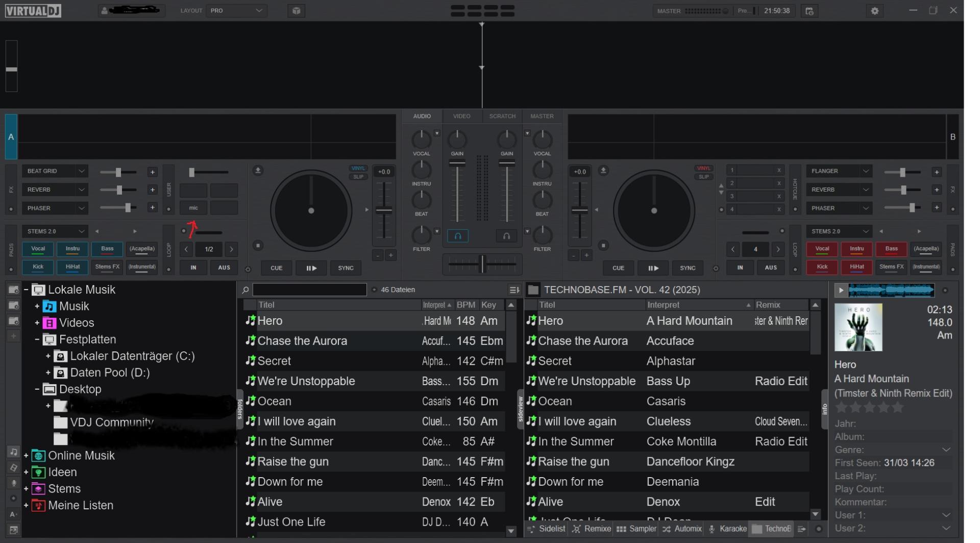Screen dimensions: 980x543
Task: Collapse the Festplatten tree node
Action: tap(37, 340)
